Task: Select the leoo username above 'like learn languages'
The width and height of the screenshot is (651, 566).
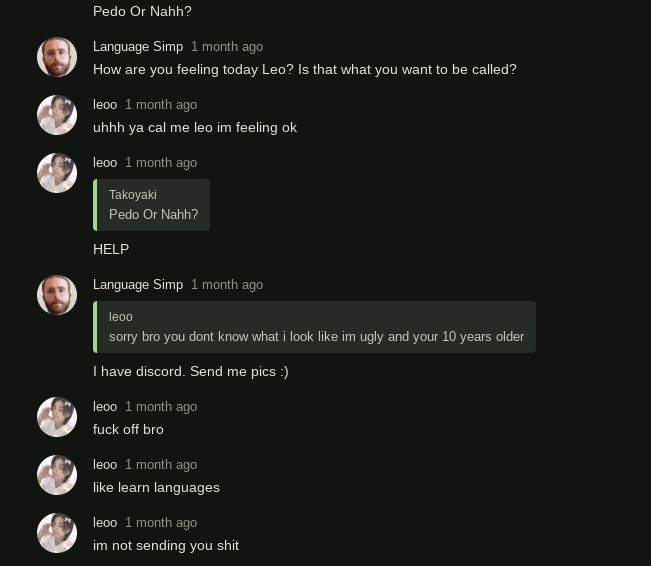Action: point(105,464)
